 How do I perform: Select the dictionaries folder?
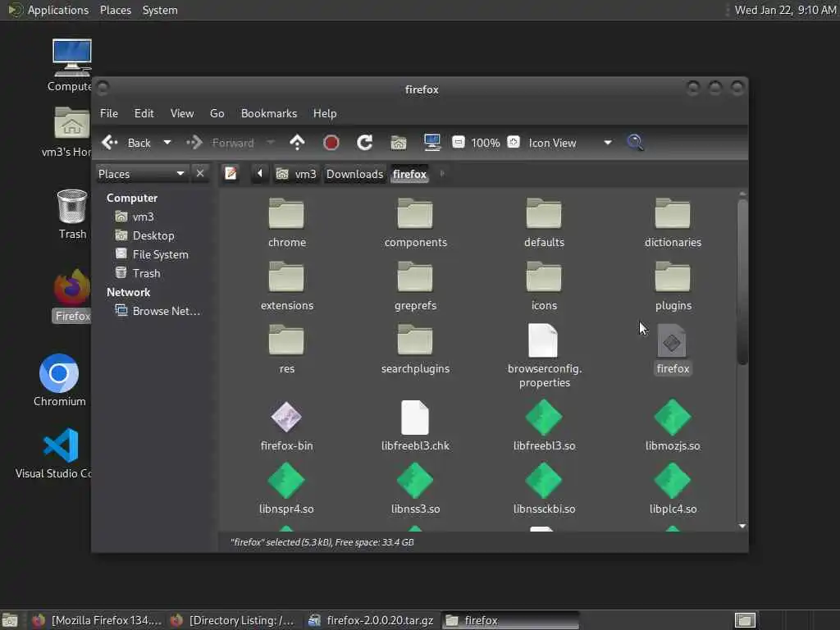pyautogui.click(x=673, y=223)
